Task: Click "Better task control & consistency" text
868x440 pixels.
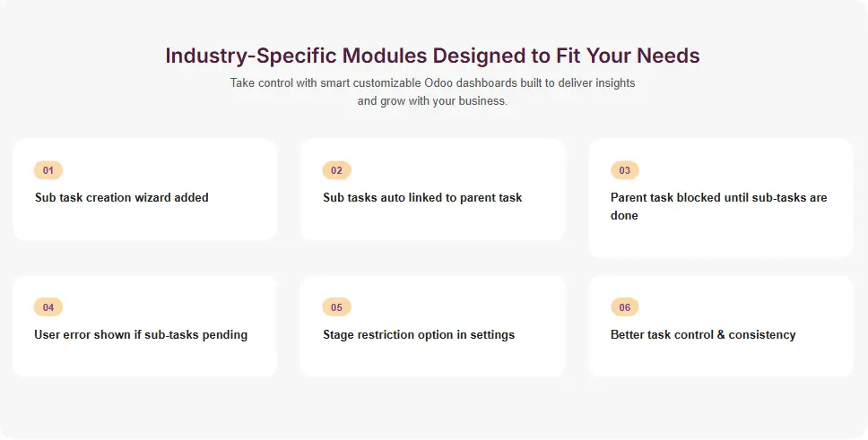Action: click(703, 334)
